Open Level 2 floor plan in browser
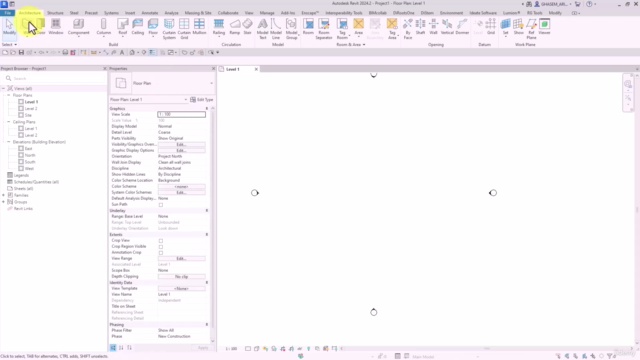 pyautogui.click(x=31, y=109)
